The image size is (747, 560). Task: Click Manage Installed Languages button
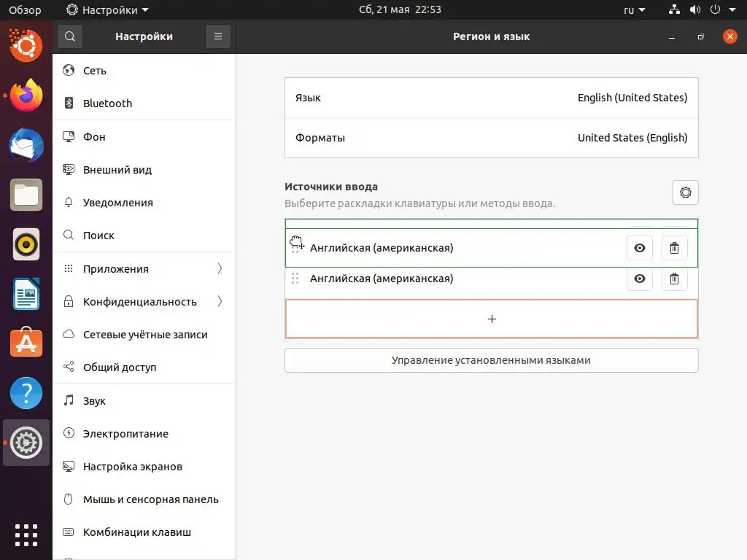coord(491,360)
